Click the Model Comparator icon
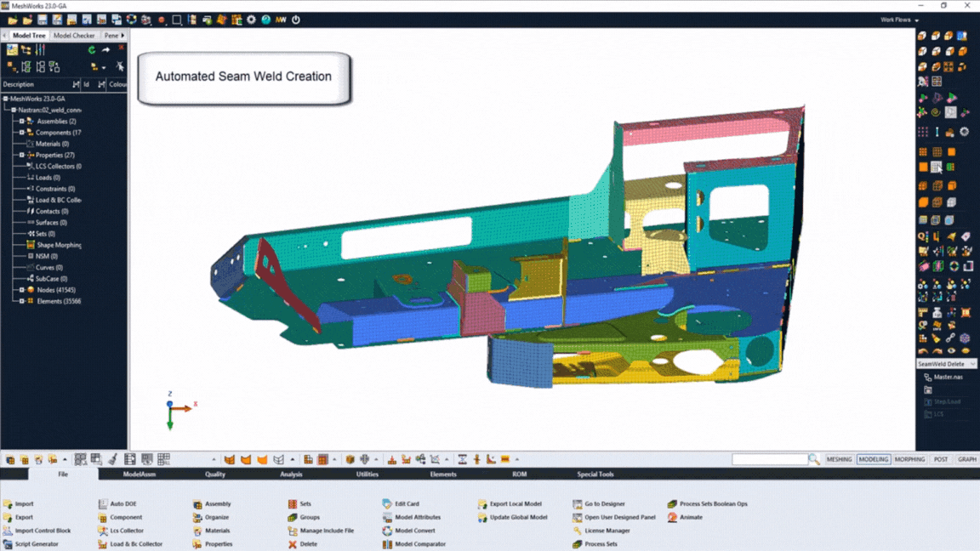Screen dimensions: 980x551 [x=387, y=544]
